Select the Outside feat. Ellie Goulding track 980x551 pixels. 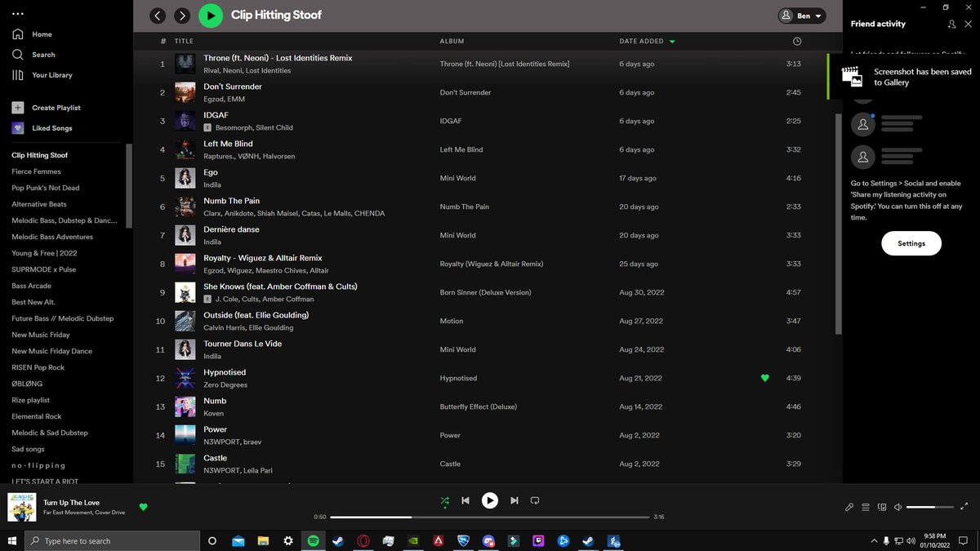coord(256,315)
